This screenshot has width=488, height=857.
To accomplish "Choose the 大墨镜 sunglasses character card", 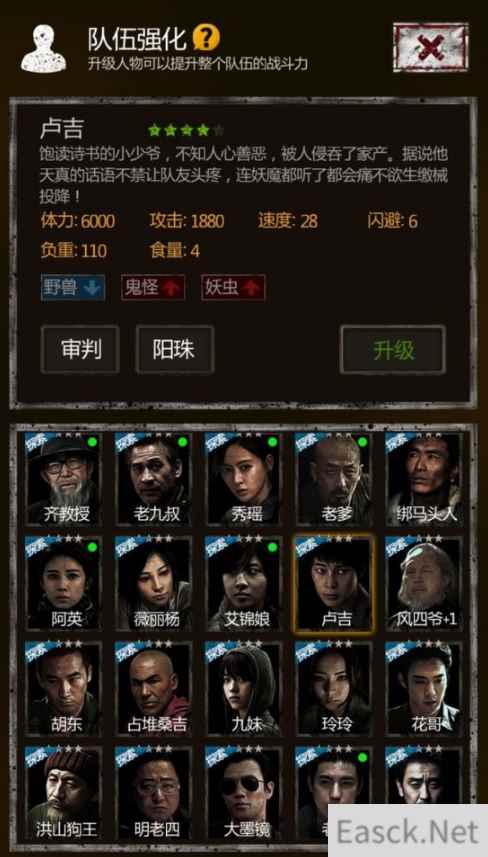I will click(x=244, y=793).
